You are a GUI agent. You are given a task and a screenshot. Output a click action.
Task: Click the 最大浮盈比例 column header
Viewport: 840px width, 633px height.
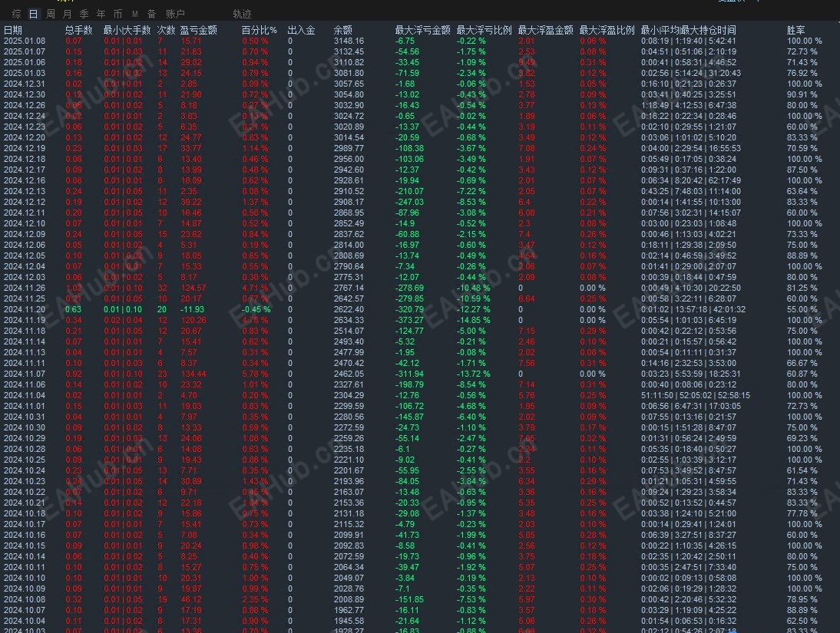[607, 30]
